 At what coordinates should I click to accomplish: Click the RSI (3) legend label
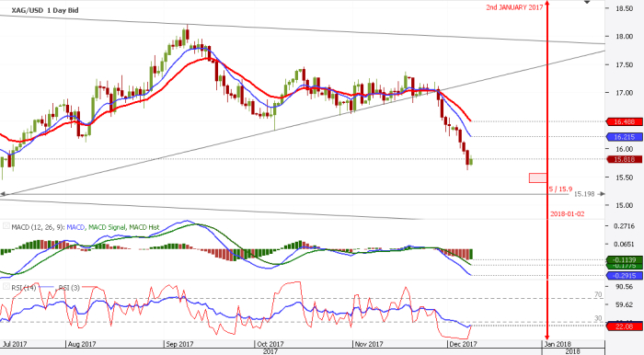click(69, 288)
